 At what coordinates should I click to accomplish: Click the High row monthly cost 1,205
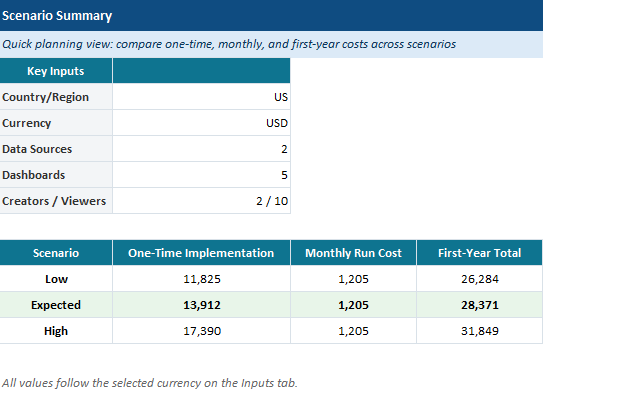click(x=353, y=331)
